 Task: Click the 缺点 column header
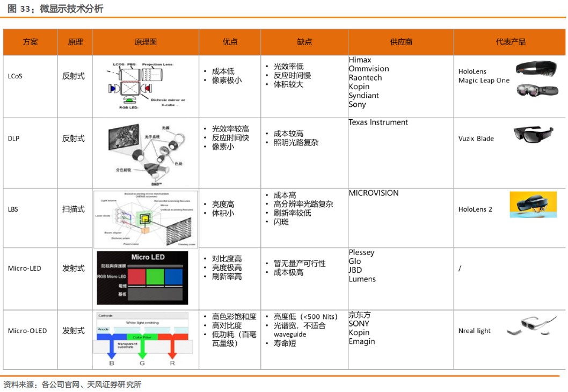tap(304, 42)
